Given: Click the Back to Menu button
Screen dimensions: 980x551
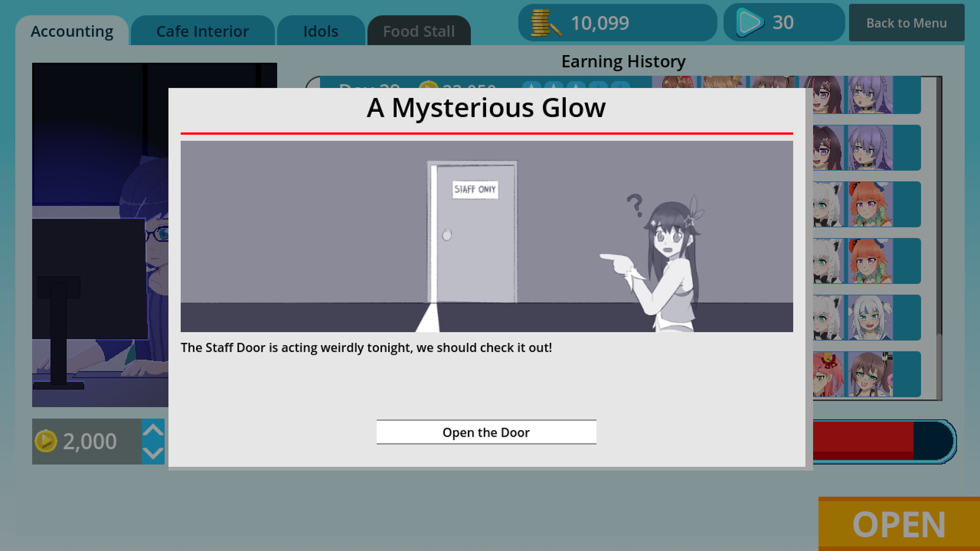Looking at the screenshot, I should click(x=906, y=23).
